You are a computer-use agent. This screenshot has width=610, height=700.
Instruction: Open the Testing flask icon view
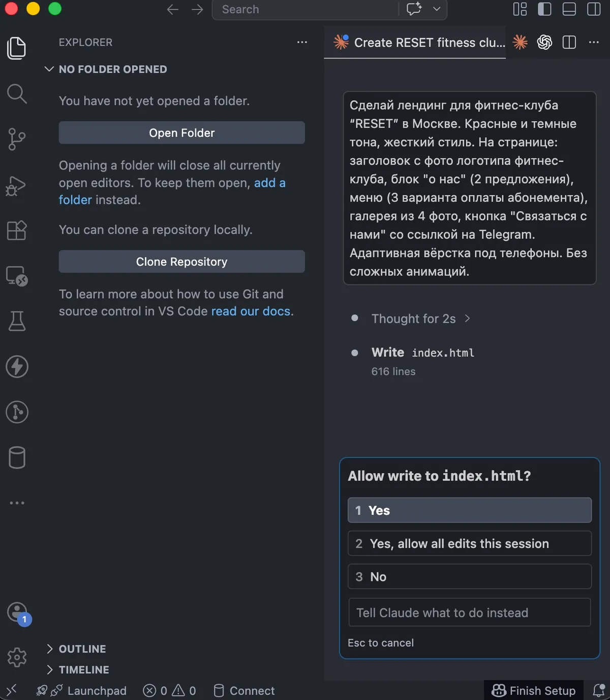point(17,321)
